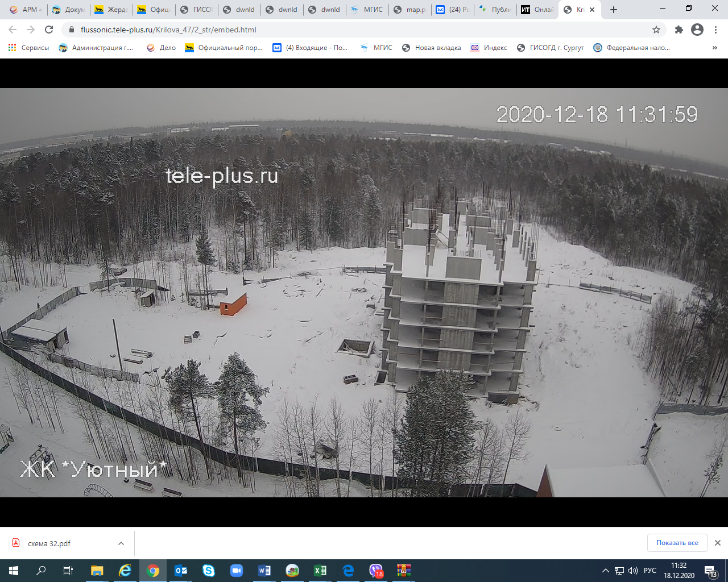Open Outlook from the taskbar

tap(181, 571)
